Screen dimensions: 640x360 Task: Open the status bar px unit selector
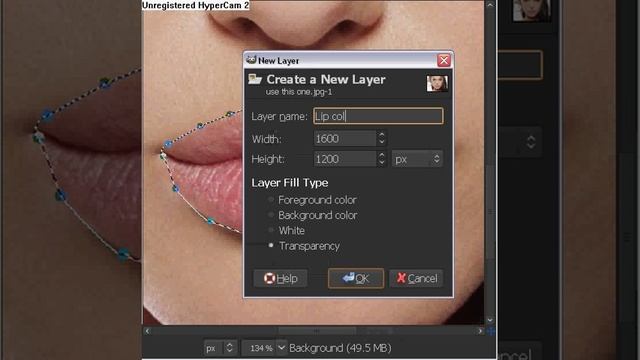click(x=220, y=348)
